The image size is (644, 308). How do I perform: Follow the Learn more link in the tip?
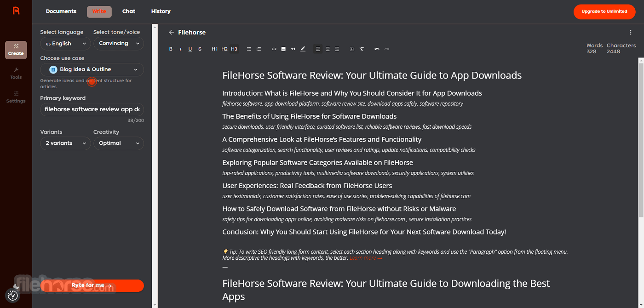pyautogui.click(x=366, y=258)
